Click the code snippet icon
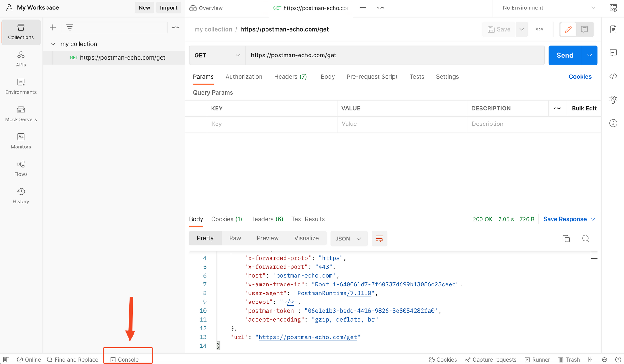624x364 pixels. click(613, 76)
